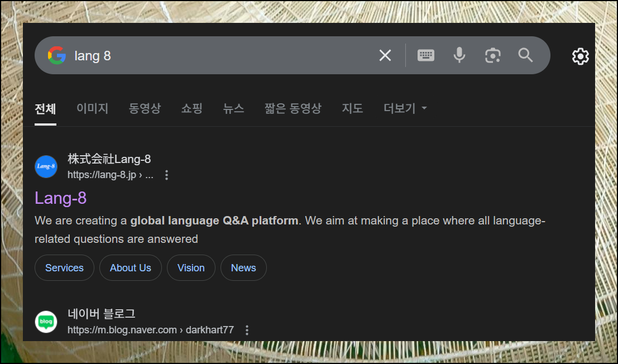
Task: Click the 株式会社Lang-8 site name
Action: point(109,159)
